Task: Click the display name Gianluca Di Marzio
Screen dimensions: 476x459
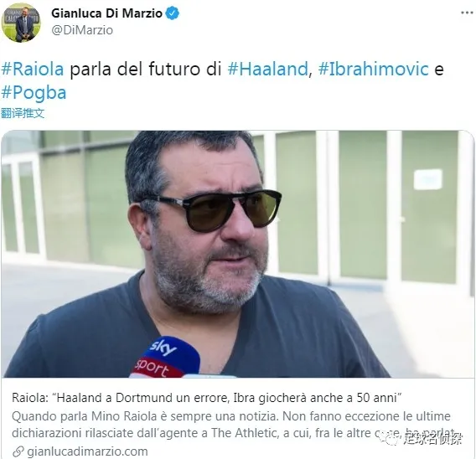Action: [x=106, y=13]
